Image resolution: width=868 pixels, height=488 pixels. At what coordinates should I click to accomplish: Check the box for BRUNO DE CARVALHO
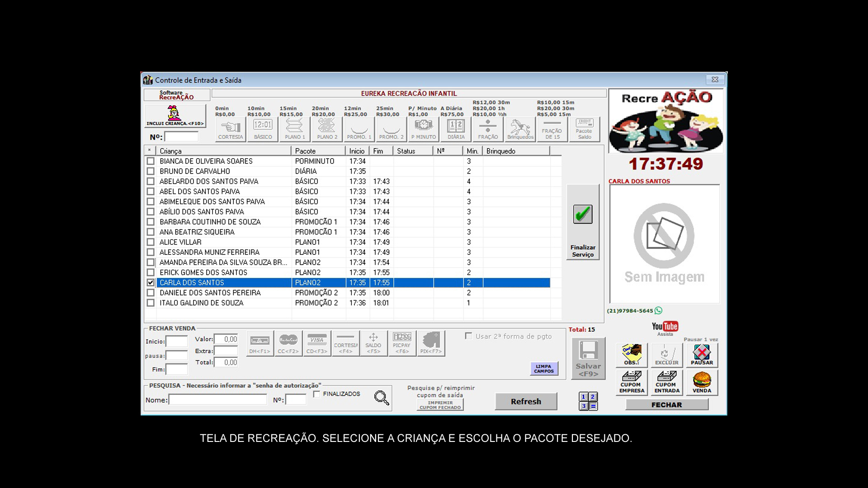[151, 171]
